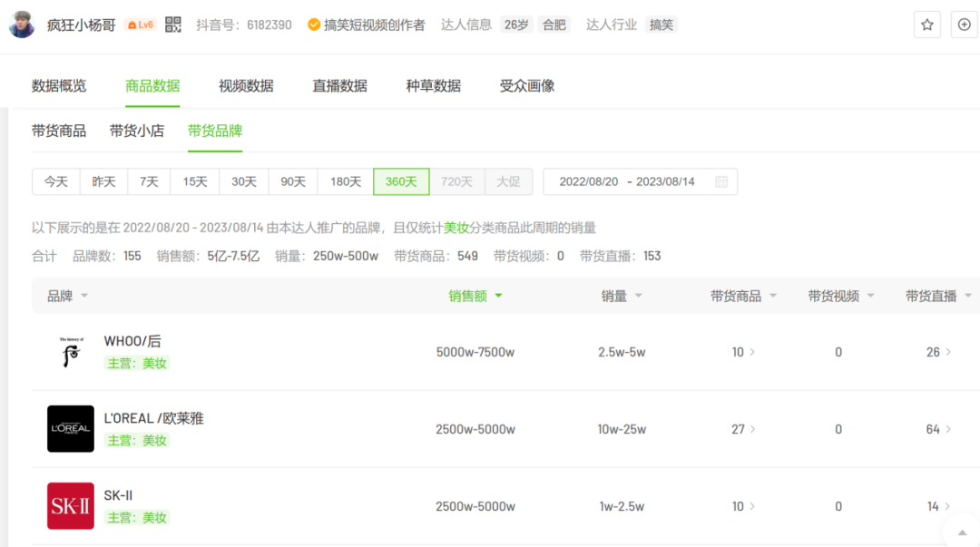Choose the 今天 time range
The height and width of the screenshot is (547, 980).
56,182
